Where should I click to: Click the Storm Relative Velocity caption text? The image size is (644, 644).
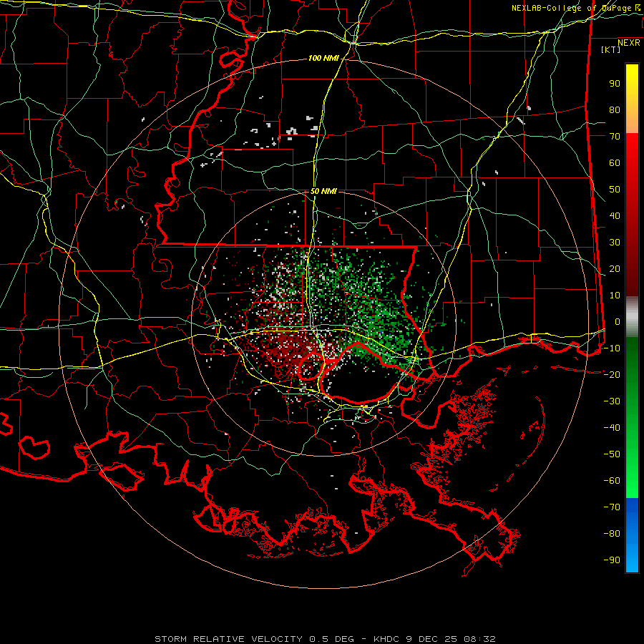pyautogui.click(x=325, y=639)
